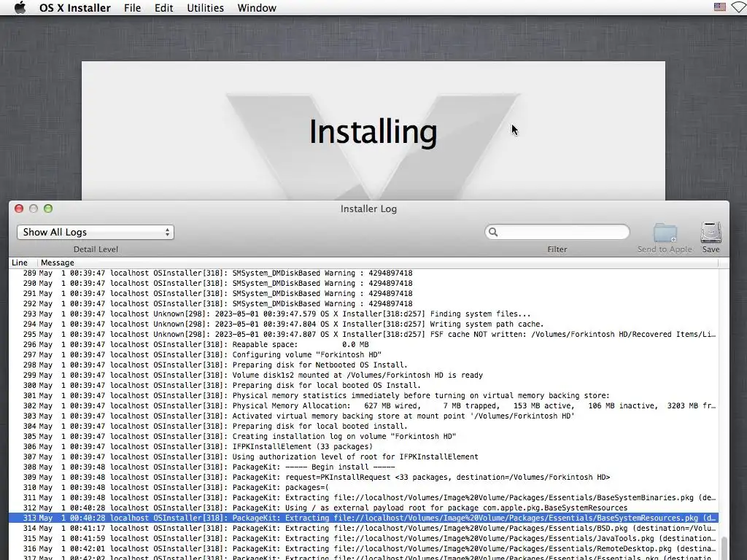Select line 304 local booted install

click(363, 426)
